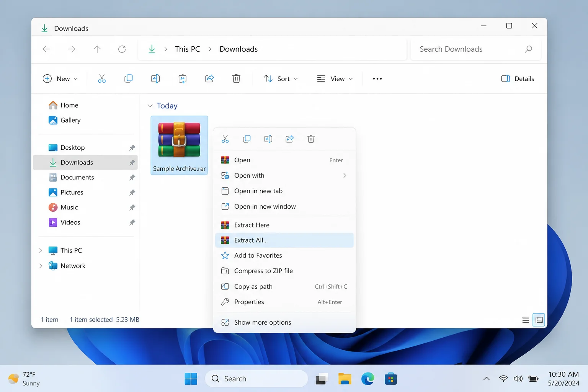Viewport: 588px width, 392px height.
Task: Switch to details list view icon in status bar
Action: tap(526, 320)
